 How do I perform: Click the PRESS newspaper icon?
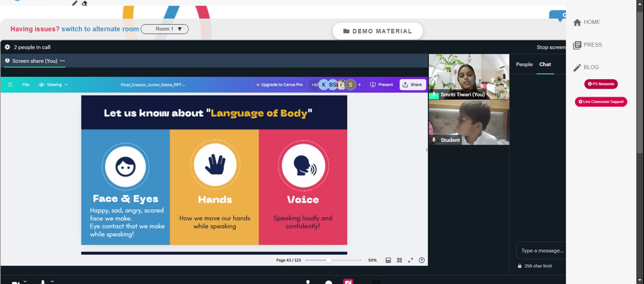click(577, 45)
